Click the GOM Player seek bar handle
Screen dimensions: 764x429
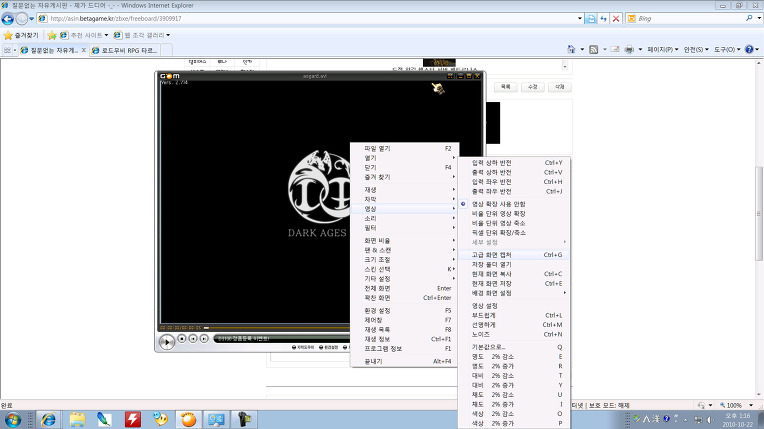(x=206, y=328)
